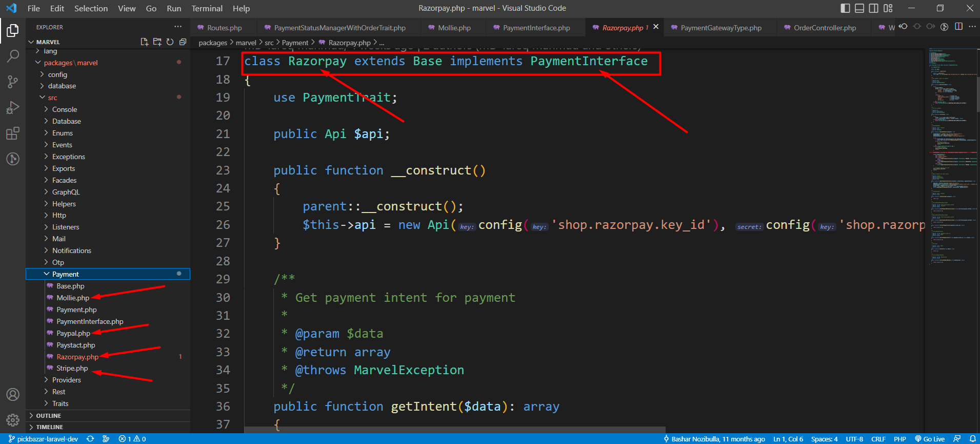The image size is (980, 444).
Task: Expand the Providers folder
Action: pyautogui.click(x=66, y=380)
